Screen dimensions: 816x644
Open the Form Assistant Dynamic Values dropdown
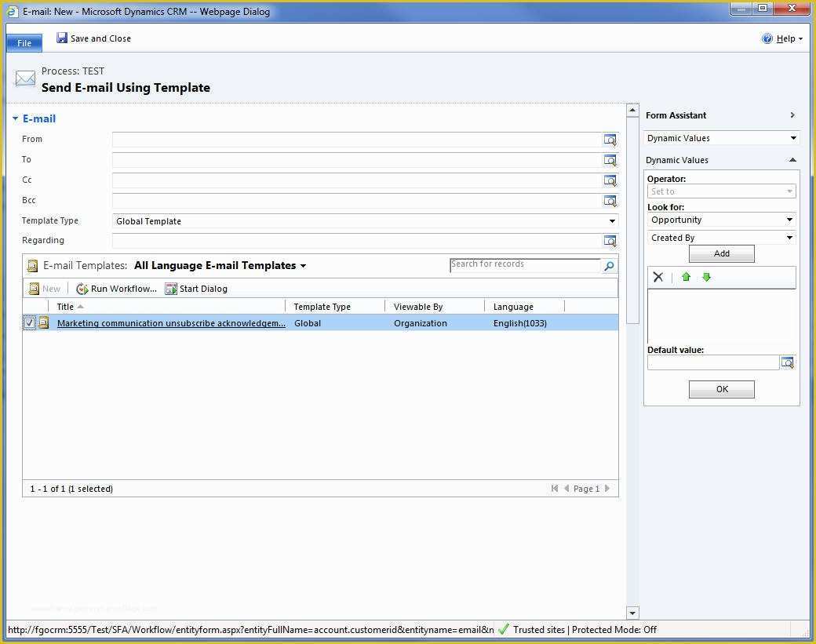coord(721,138)
